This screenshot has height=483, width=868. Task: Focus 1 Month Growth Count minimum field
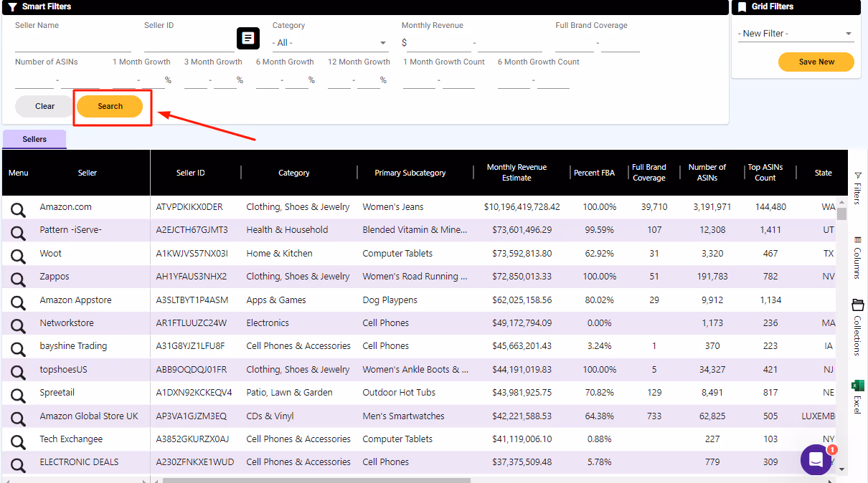tap(420, 80)
